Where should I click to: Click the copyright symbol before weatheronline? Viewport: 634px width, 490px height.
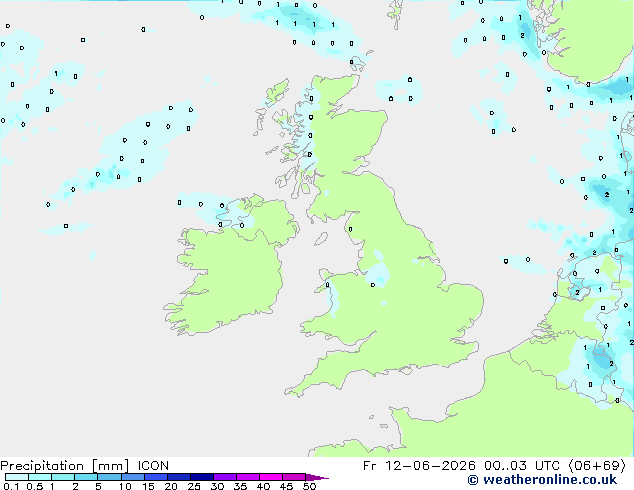[x=473, y=480]
